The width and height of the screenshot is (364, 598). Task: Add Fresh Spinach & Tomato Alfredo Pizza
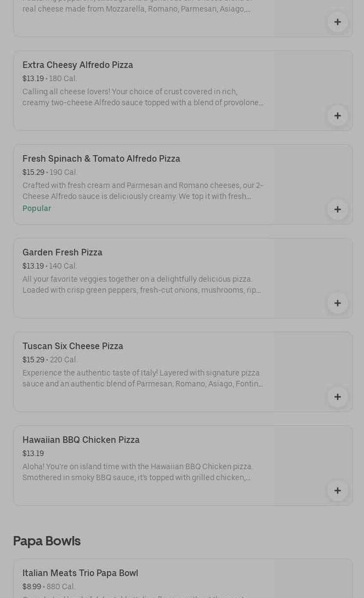337,209
